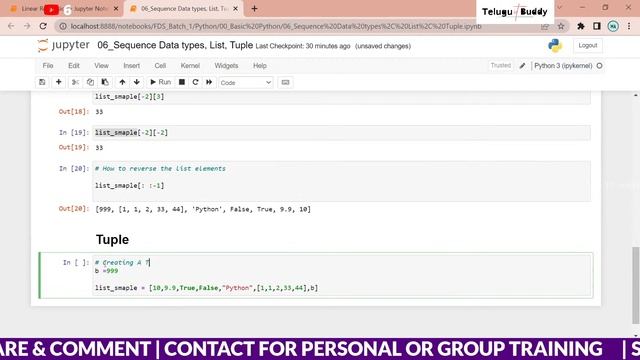Restart kernel and run all icon
This screenshot has height=360, width=640.
209,82
